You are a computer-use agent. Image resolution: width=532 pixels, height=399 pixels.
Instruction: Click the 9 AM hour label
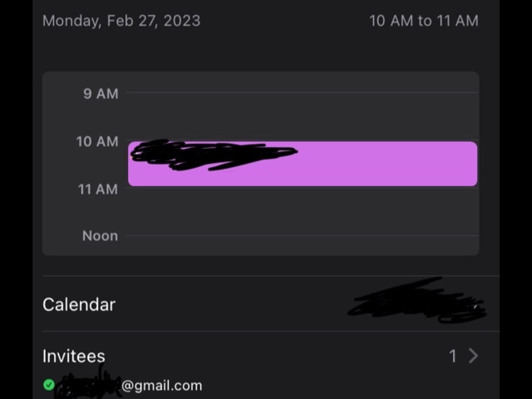point(100,94)
